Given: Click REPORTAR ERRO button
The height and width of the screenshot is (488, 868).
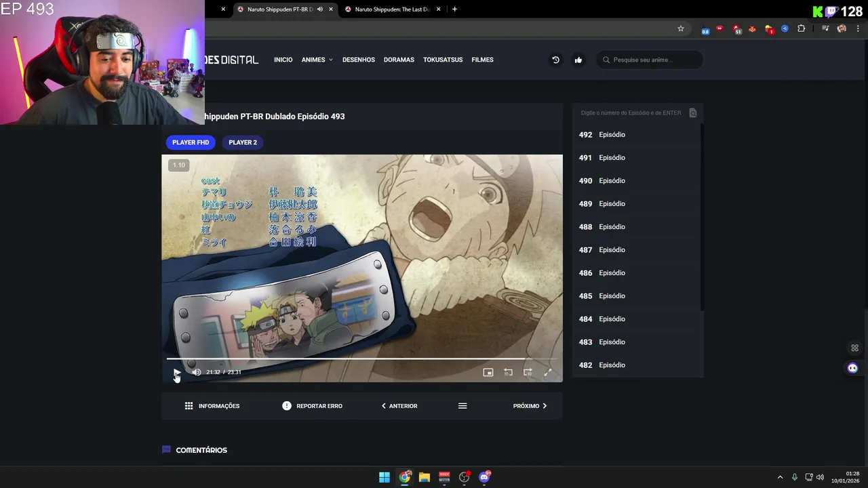Looking at the screenshot, I should [312, 406].
